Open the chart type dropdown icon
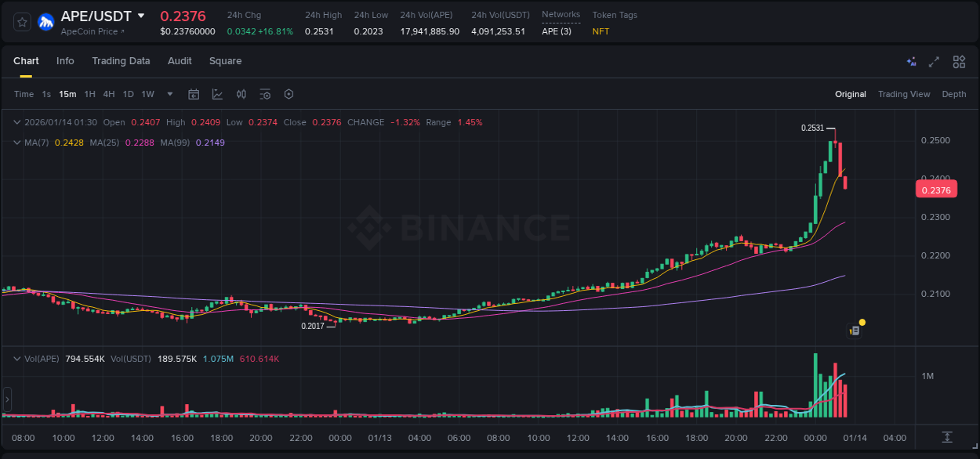This screenshot has height=459, width=980. tap(216, 94)
